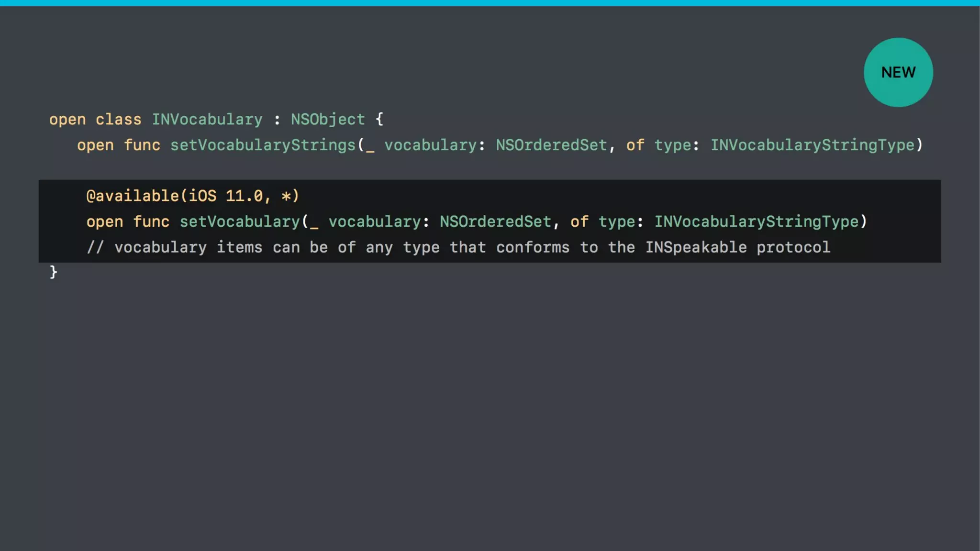This screenshot has width=980, height=551.
Task: Click the green NEW badge
Action: (898, 72)
